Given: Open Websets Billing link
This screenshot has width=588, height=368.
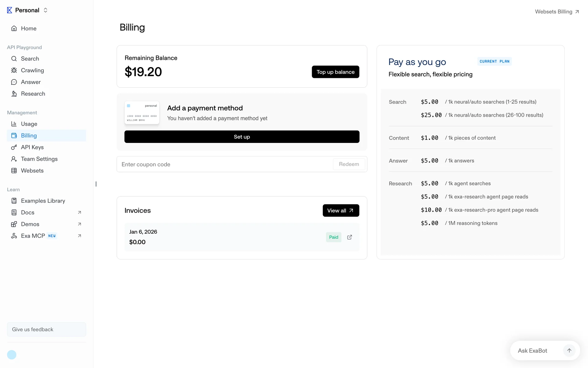Looking at the screenshot, I should [556, 12].
